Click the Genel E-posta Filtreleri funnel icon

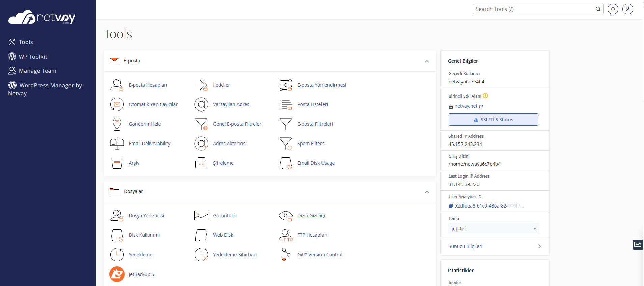pyautogui.click(x=201, y=124)
